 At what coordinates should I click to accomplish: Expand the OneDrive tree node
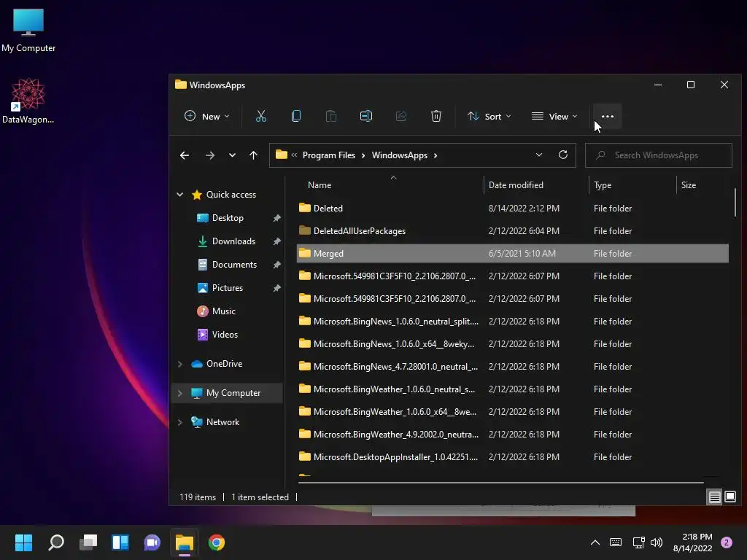[180, 364]
